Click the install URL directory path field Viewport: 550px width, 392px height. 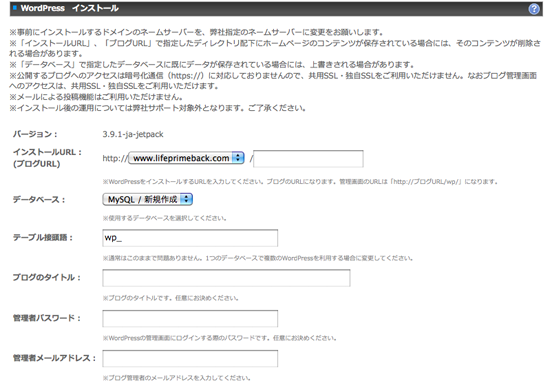click(308, 159)
